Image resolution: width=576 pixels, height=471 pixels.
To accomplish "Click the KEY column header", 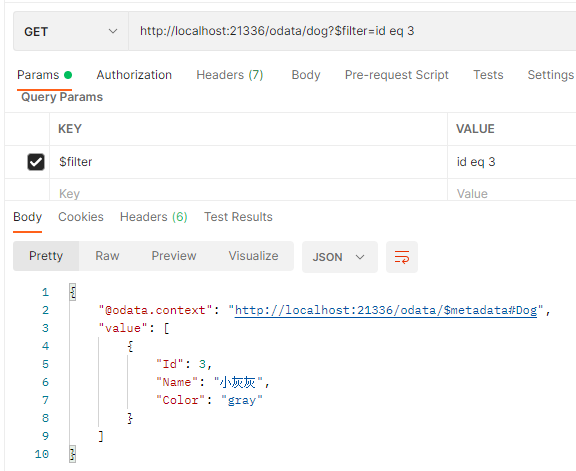I will click(x=70, y=129).
